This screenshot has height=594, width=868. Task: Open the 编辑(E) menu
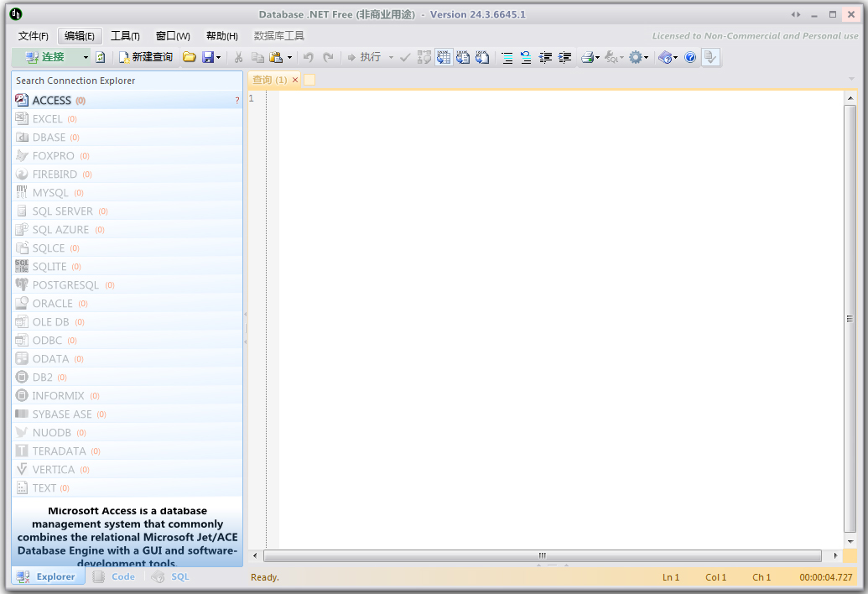point(80,36)
